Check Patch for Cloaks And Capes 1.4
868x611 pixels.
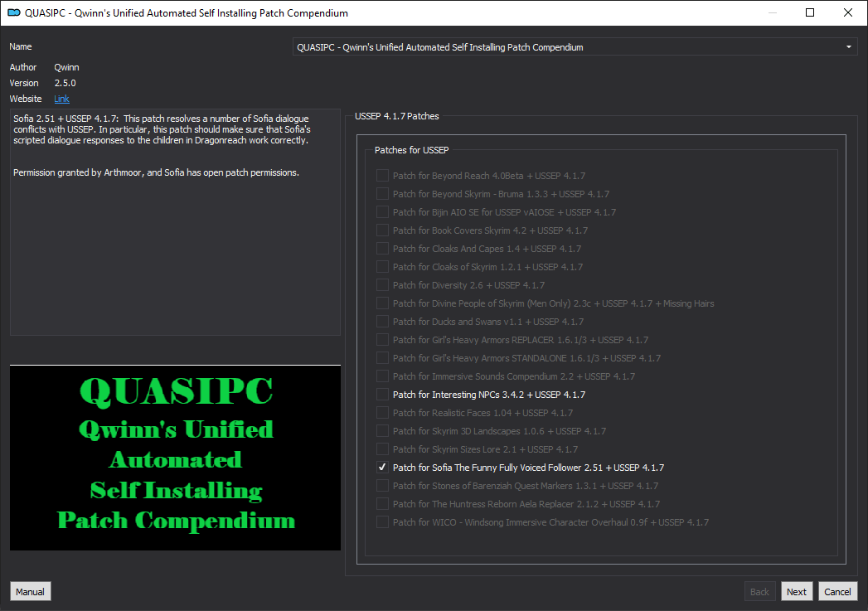pyautogui.click(x=382, y=249)
